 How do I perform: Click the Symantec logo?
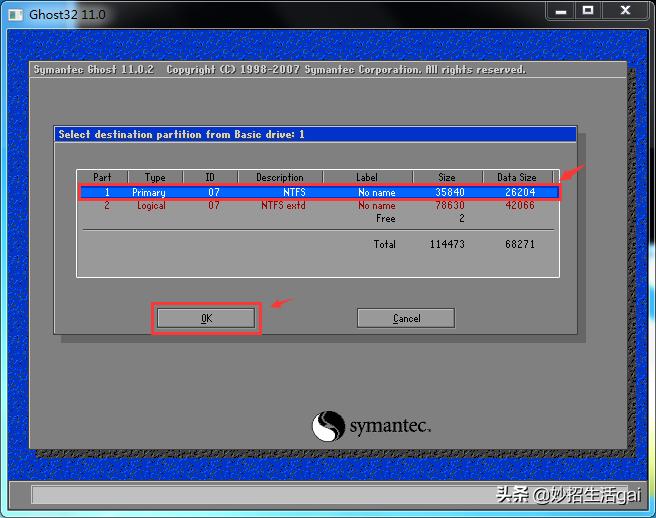(371, 426)
